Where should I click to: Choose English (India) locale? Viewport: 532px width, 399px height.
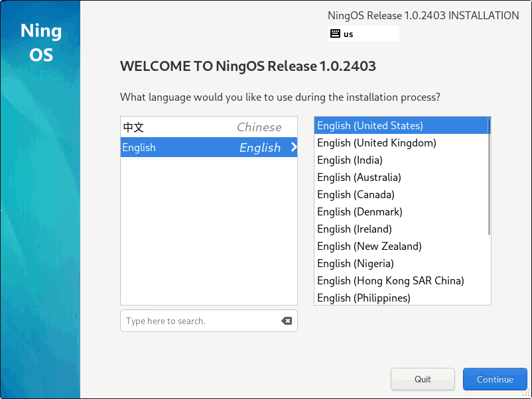point(401,160)
